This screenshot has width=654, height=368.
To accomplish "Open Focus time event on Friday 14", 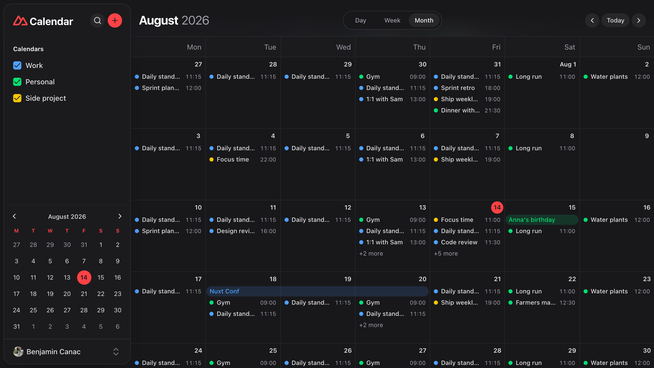I will click(x=467, y=220).
